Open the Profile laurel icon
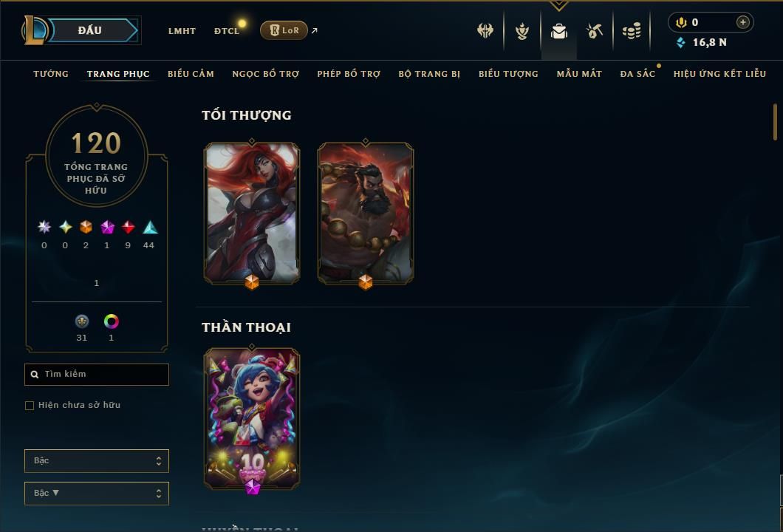Viewport: 783px width, 532px height. (x=522, y=31)
